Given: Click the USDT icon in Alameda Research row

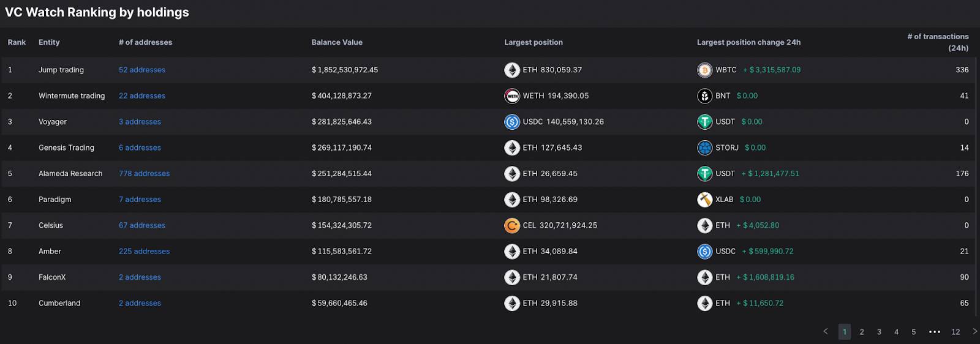Looking at the screenshot, I should click(x=705, y=174).
